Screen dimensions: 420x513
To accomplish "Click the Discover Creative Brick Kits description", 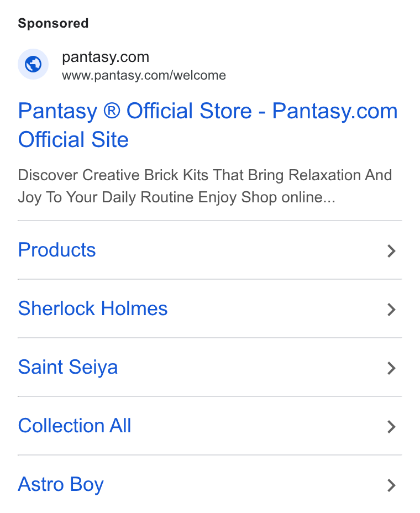I will pyautogui.click(x=205, y=186).
